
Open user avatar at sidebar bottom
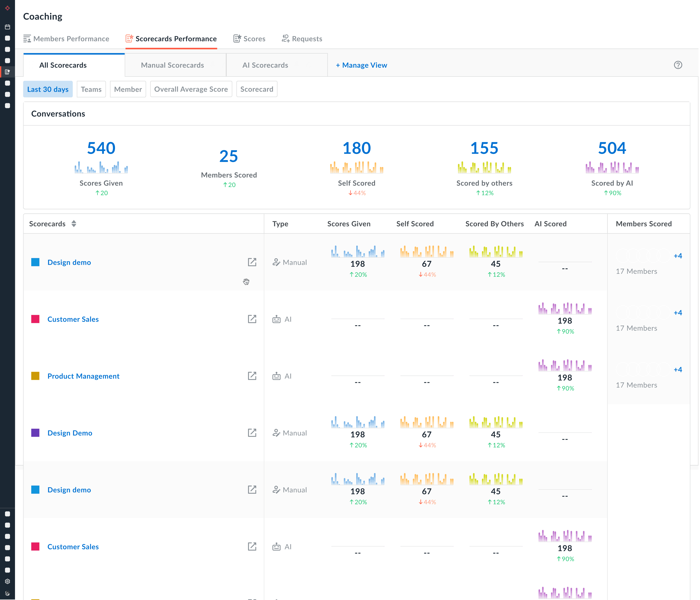tap(7, 593)
